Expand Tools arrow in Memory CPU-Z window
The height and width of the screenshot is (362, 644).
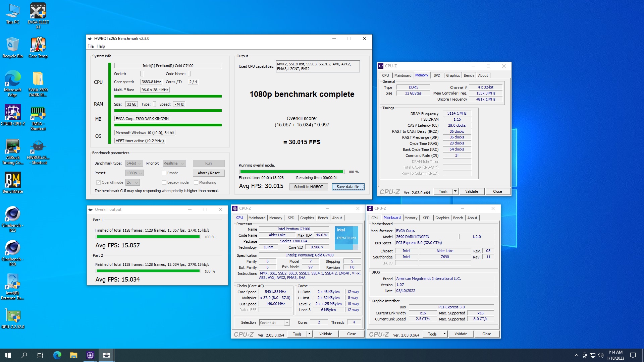tap(455, 191)
